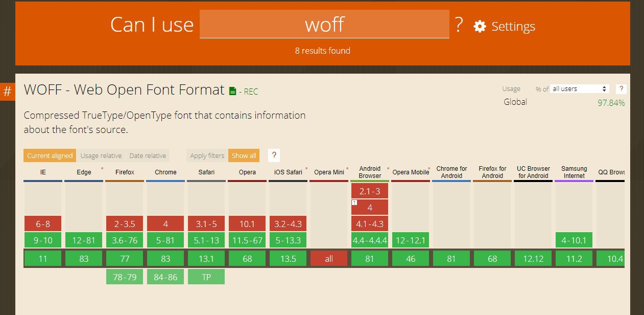Click the Chrome 5-81 cell
This screenshot has height=315, width=644.
[x=165, y=240]
